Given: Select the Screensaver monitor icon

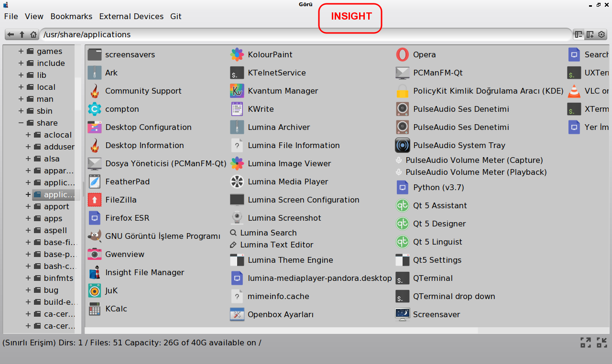Looking at the screenshot, I should (403, 314).
